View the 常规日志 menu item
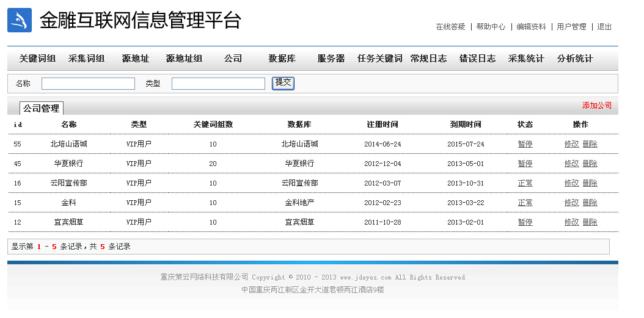Viewport: 644px width, 318px height. click(x=428, y=59)
